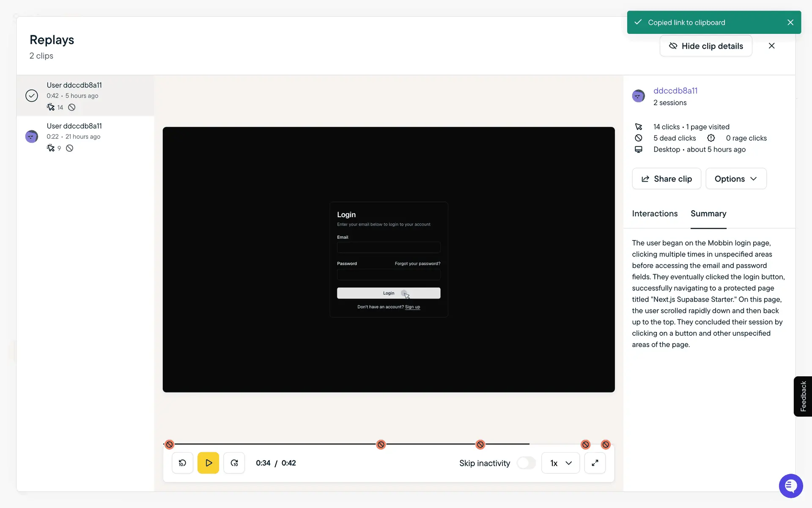The height and width of the screenshot is (508, 812).
Task: Switch to the Interactions tab
Action: [x=654, y=214]
